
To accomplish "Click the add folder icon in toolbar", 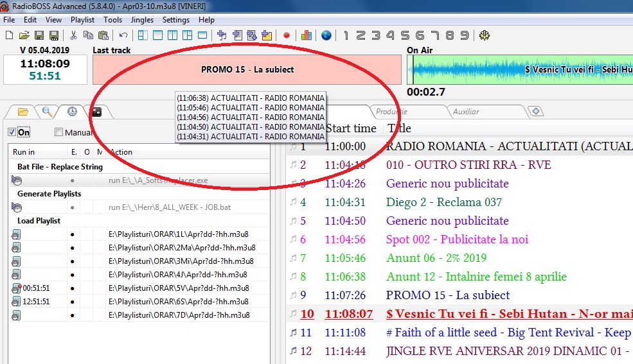I will tap(267, 35).
